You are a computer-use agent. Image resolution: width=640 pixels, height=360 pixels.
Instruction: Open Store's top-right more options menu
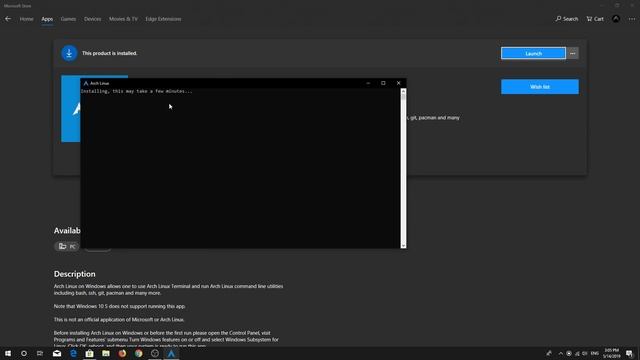(x=632, y=19)
